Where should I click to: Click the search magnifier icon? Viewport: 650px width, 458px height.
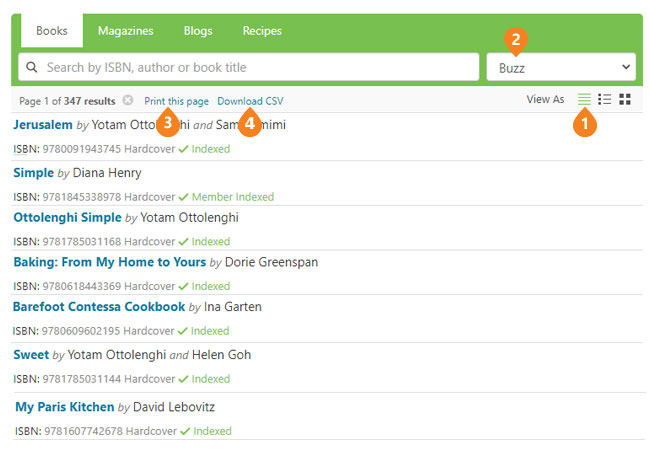click(32, 67)
